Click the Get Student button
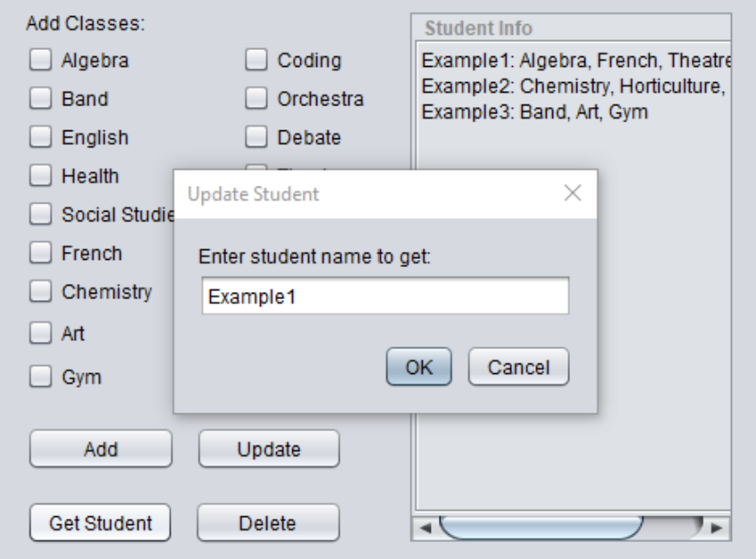The width and height of the screenshot is (756, 559). 100,523
